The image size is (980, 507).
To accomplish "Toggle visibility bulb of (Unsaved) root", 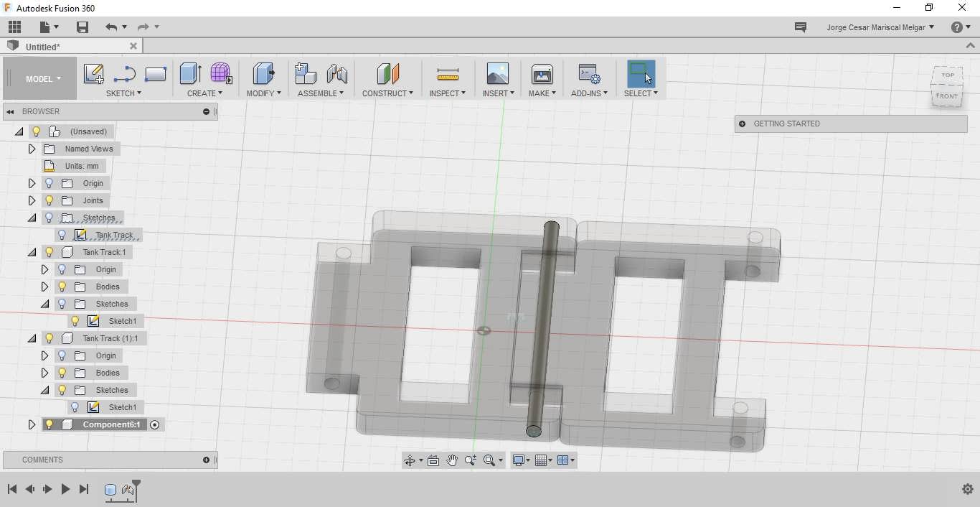I will [x=36, y=131].
